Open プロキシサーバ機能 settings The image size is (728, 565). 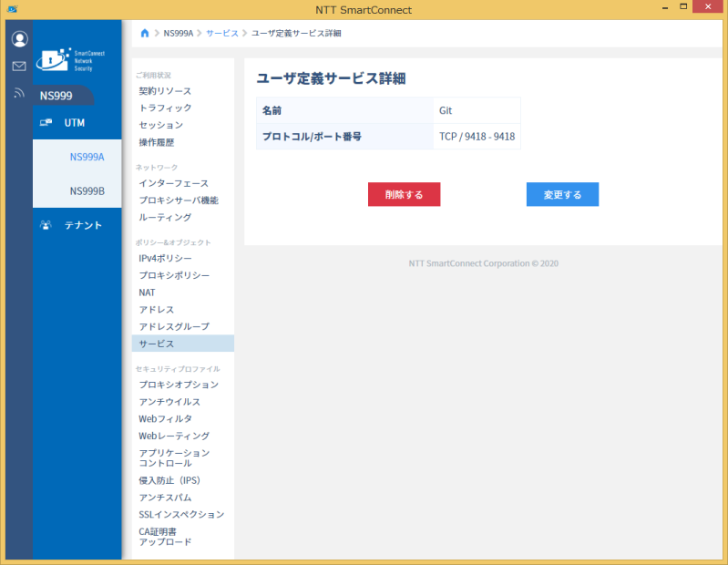tap(179, 200)
